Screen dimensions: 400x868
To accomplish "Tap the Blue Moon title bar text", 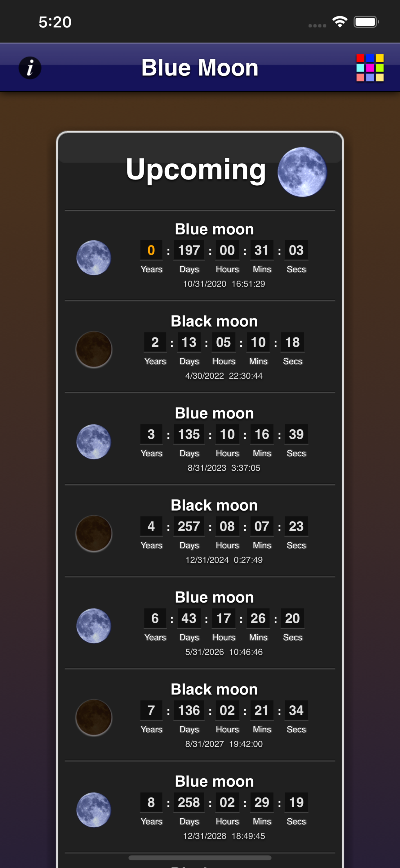I will point(200,67).
